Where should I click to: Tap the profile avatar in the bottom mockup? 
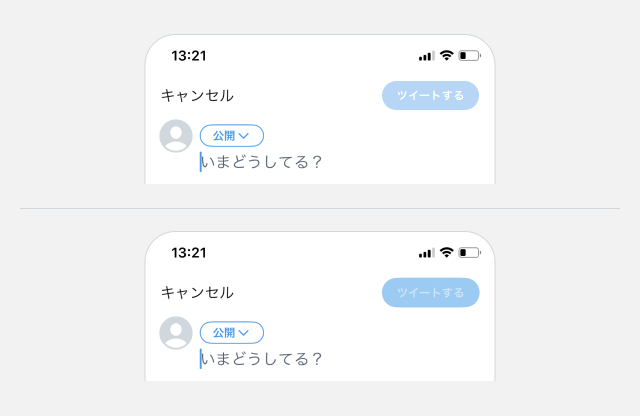[176, 333]
